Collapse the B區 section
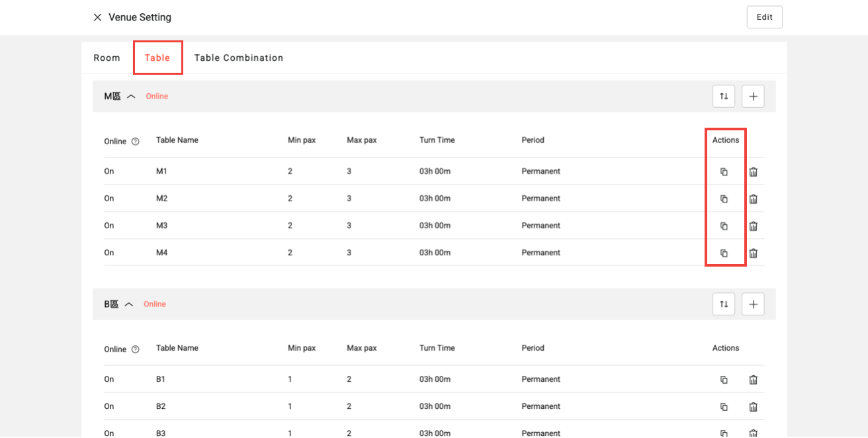 [129, 304]
